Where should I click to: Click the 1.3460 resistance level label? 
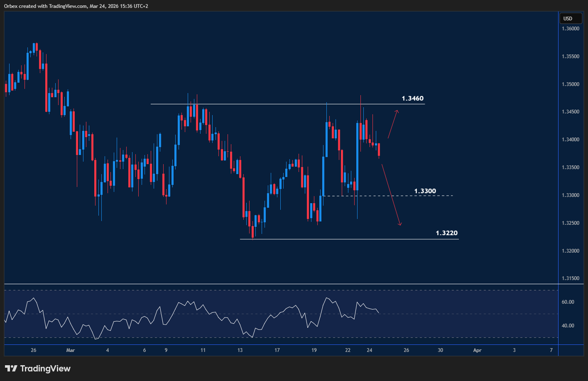412,98
